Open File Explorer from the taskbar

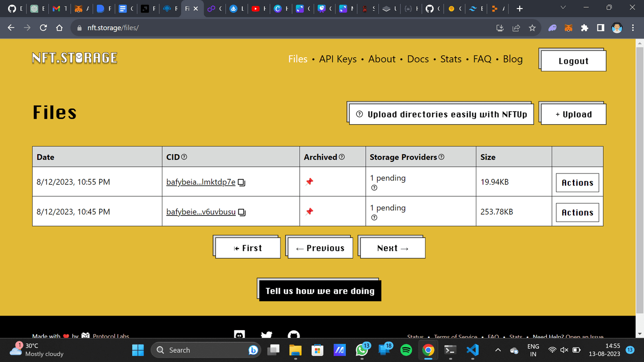(x=295, y=350)
